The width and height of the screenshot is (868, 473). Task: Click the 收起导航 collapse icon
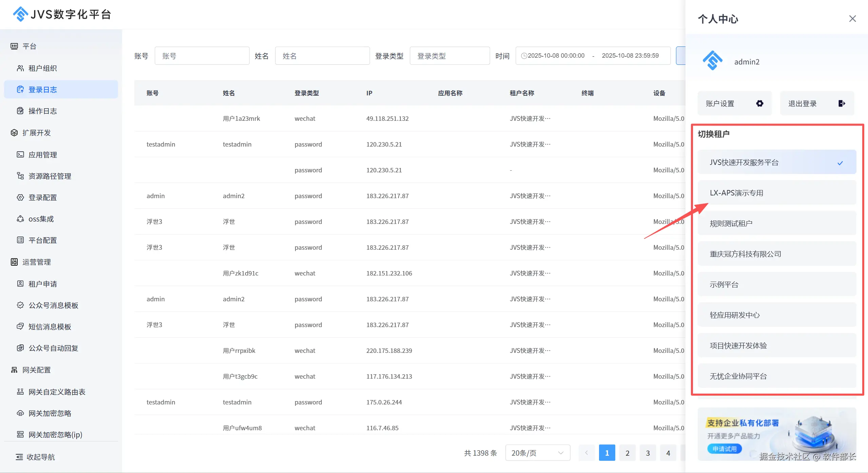click(x=19, y=457)
